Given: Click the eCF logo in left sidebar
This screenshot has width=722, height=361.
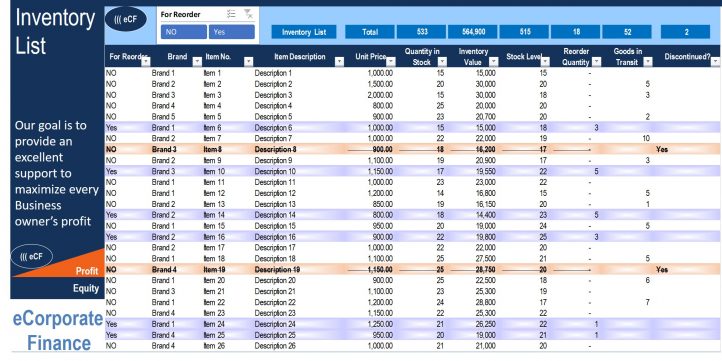Looking at the screenshot, I should (31, 256).
